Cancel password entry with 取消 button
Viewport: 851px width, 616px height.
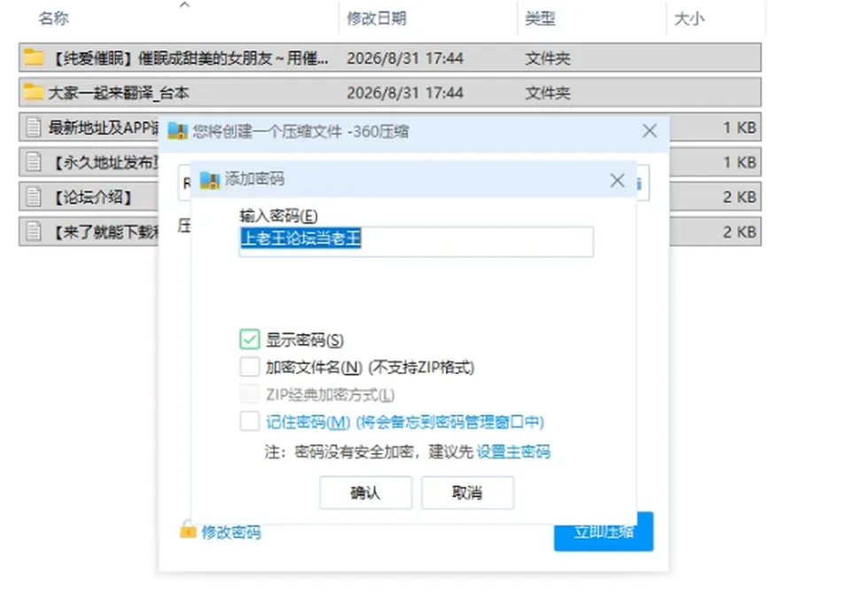pos(467,493)
